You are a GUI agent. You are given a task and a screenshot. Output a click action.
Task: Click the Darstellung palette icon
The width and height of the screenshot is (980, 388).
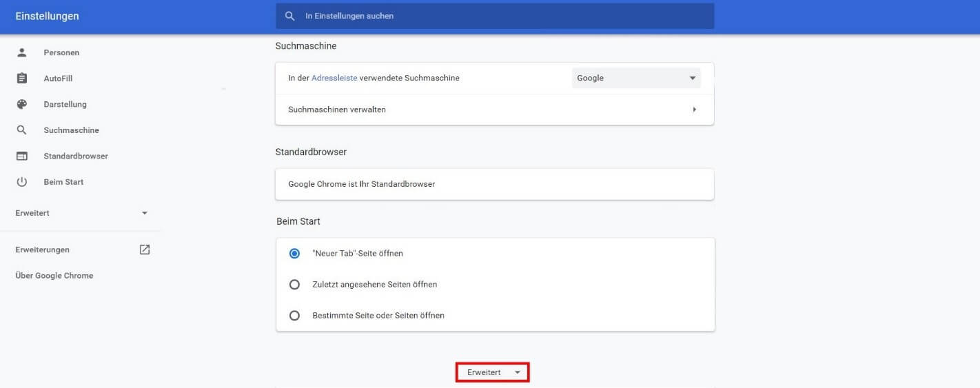coord(22,104)
